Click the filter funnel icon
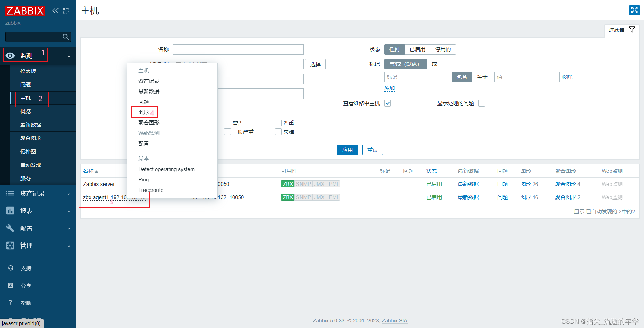The image size is (644, 328). point(632,30)
